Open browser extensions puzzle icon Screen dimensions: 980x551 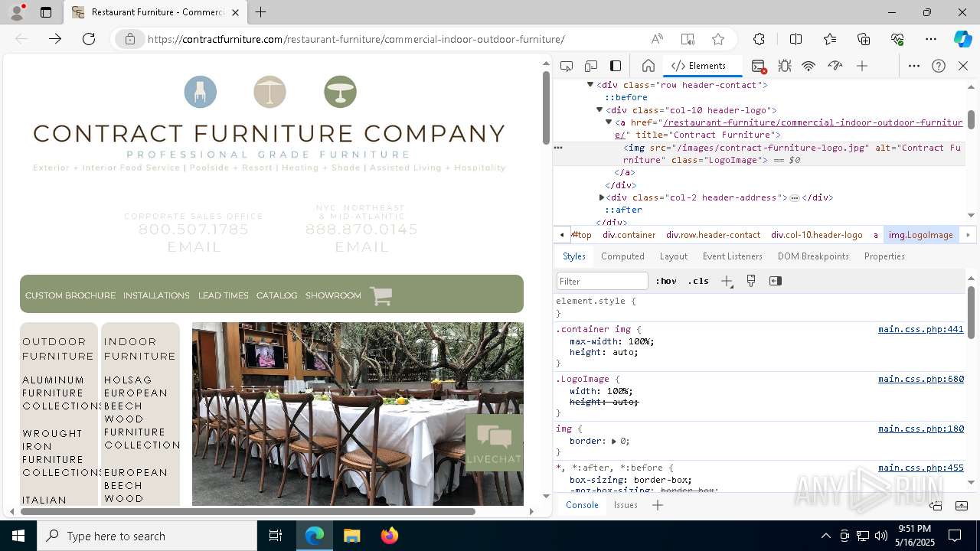click(x=759, y=39)
